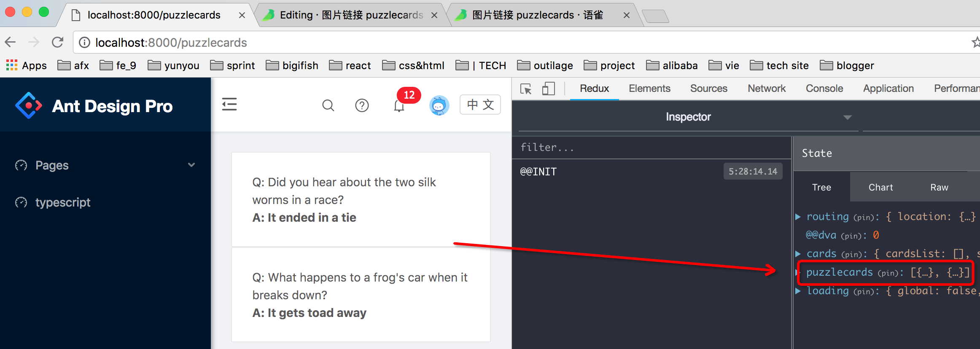
Task: Switch to the Editing puzzlecards browser tab
Action: (x=351, y=15)
